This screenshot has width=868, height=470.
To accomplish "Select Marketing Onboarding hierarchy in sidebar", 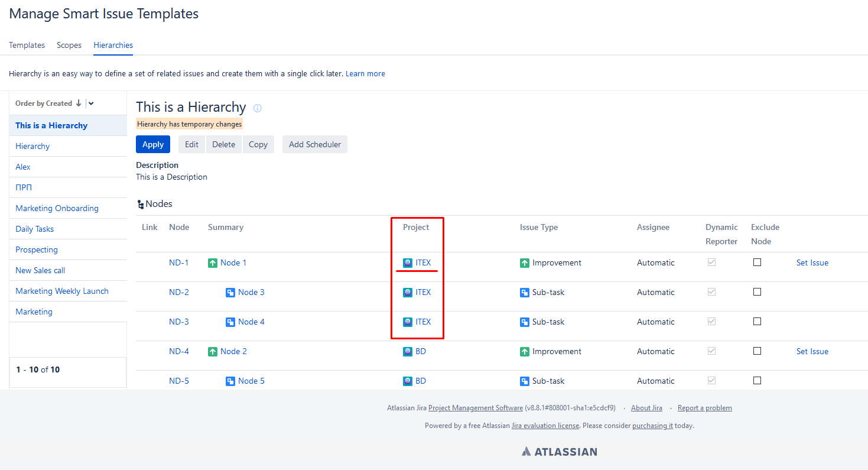I will pos(57,208).
